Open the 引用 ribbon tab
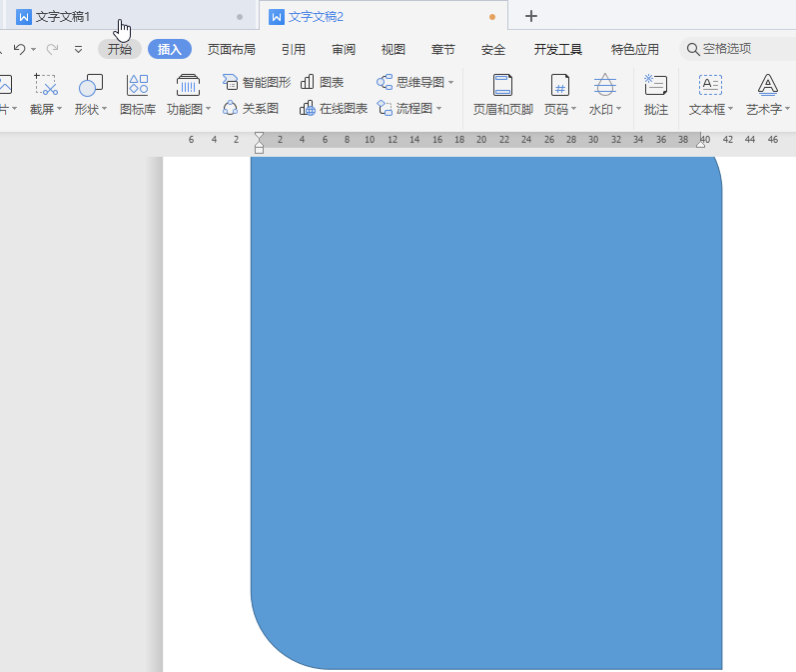 (294, 49)
